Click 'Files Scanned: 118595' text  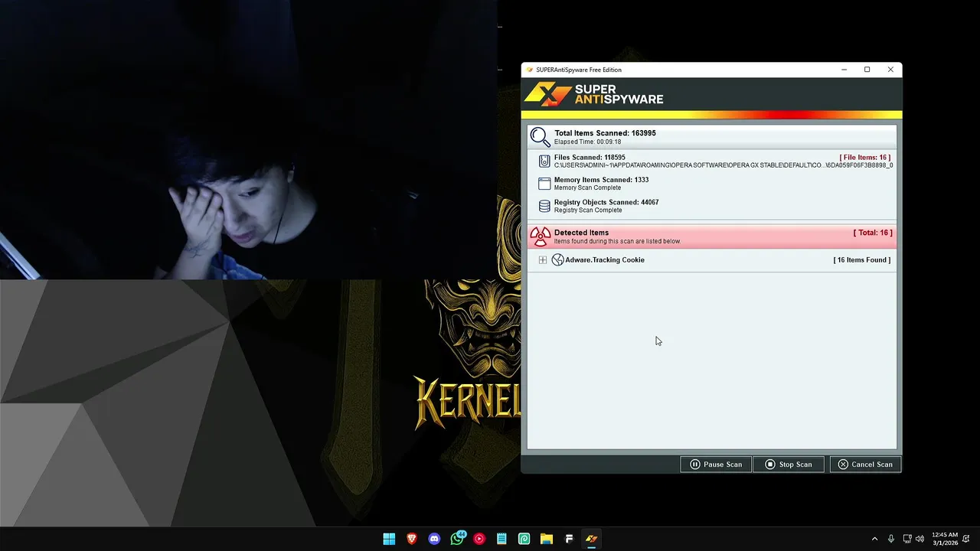coord(590,158)
